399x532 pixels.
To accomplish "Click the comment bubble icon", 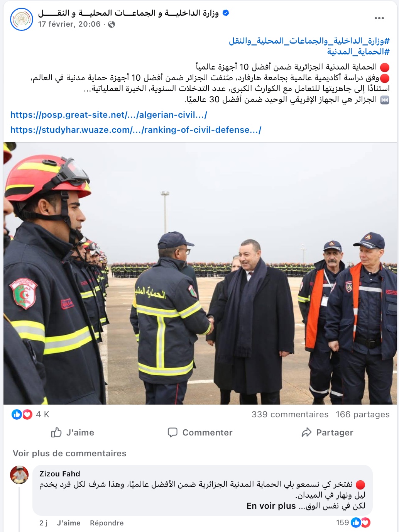I will [x=172, y=432].
